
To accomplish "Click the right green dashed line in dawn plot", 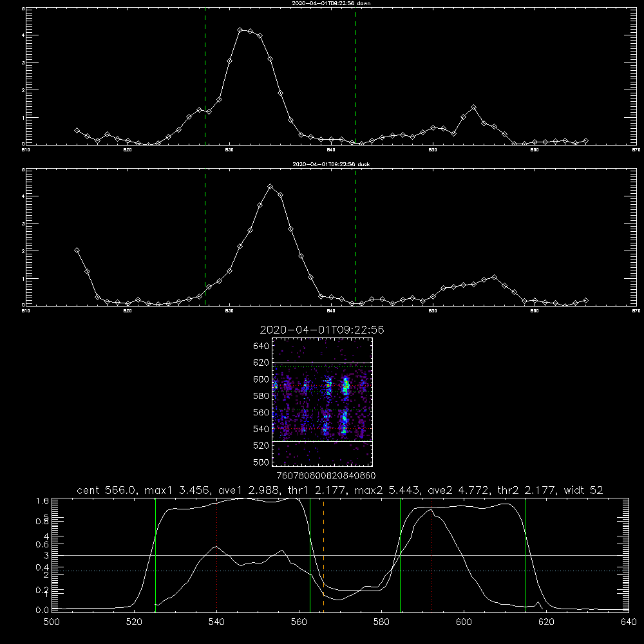I will [355, 76].
